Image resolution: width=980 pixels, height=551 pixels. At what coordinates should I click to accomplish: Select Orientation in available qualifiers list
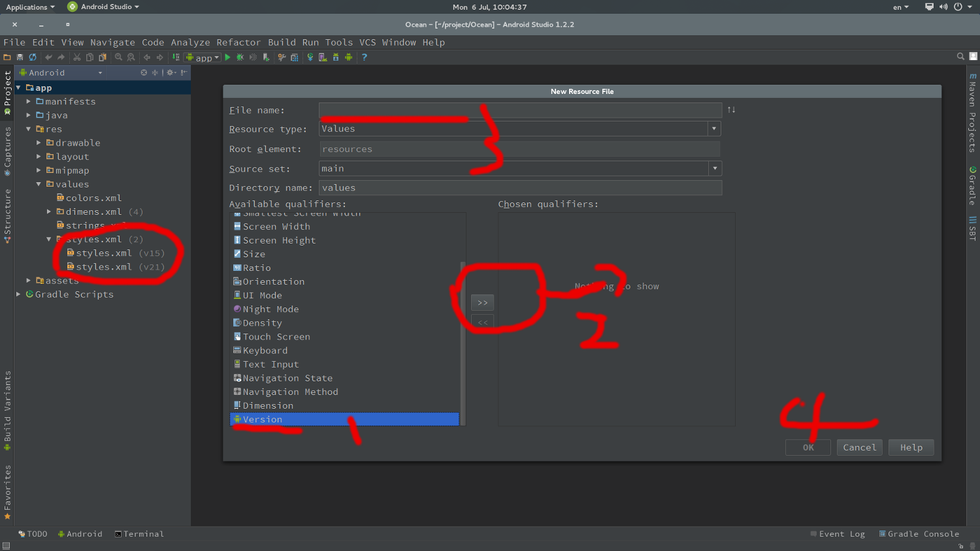click(x=273, y=281)
